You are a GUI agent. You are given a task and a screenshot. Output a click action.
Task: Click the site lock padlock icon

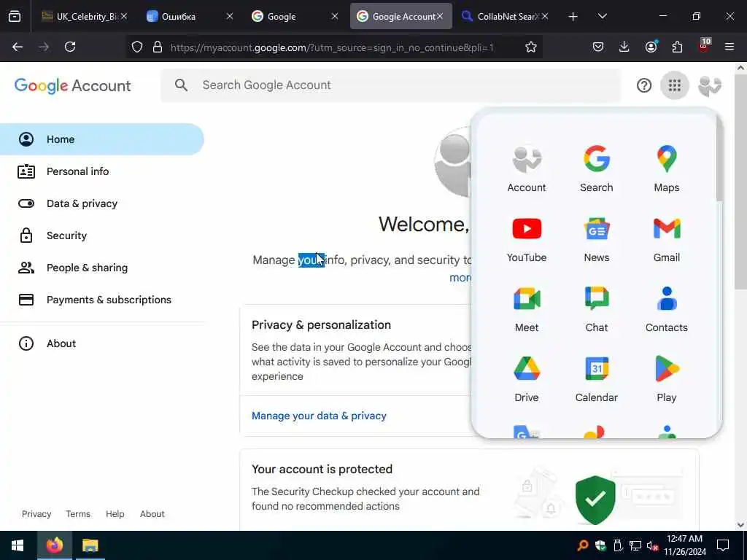pos(158,47)
